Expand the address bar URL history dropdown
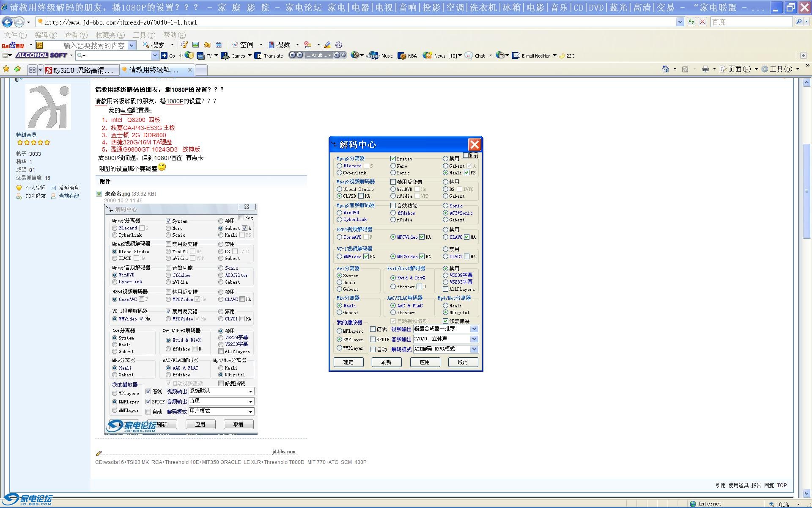Image resolution: width=812 pixels, height=508 pixels. coord(680,22)
